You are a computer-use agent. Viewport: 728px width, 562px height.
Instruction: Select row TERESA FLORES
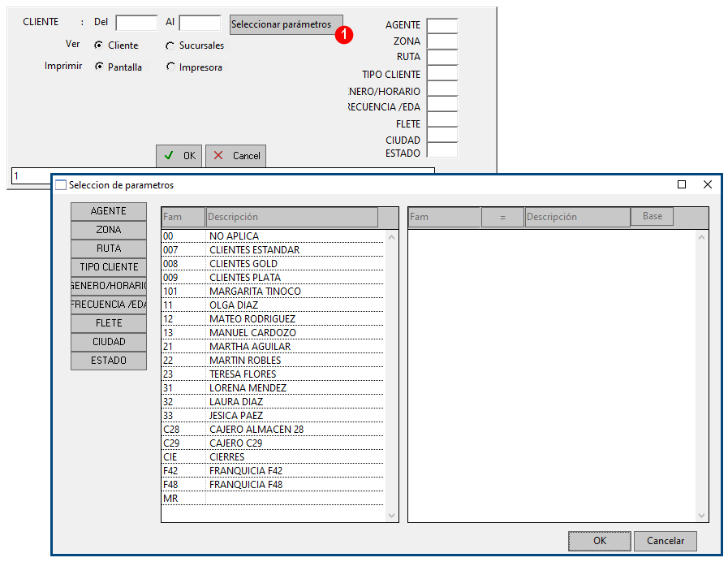click(273, 374)
